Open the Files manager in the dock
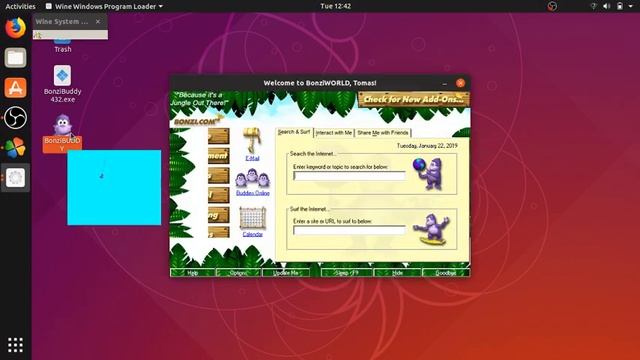 (x=16, y=58)
